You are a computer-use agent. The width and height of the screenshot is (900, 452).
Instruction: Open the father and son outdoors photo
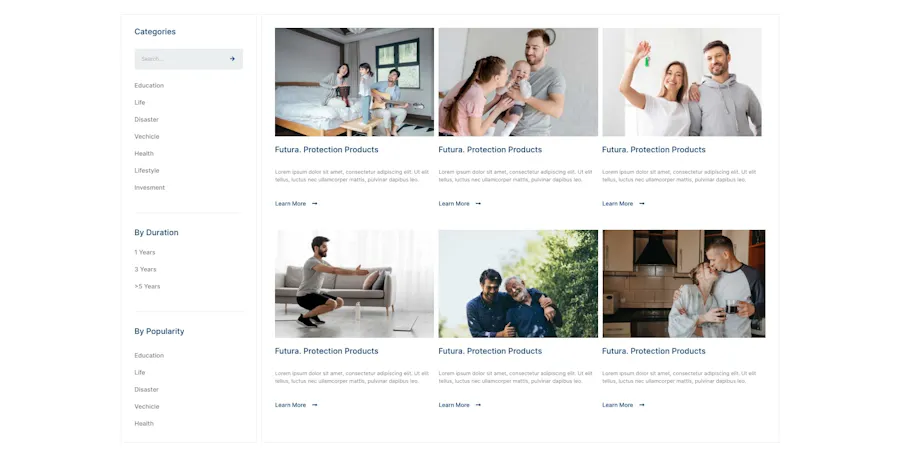(518, 284)
